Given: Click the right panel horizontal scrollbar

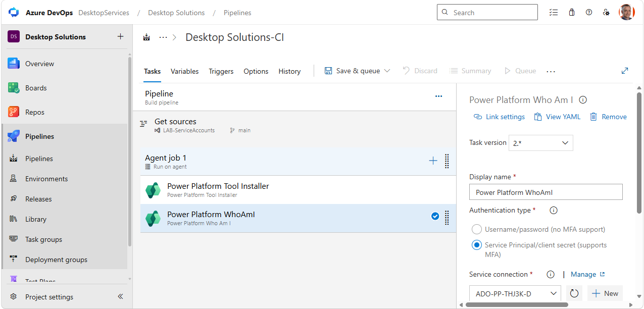Looking at the screenshot, I should (x=517, y=304).
